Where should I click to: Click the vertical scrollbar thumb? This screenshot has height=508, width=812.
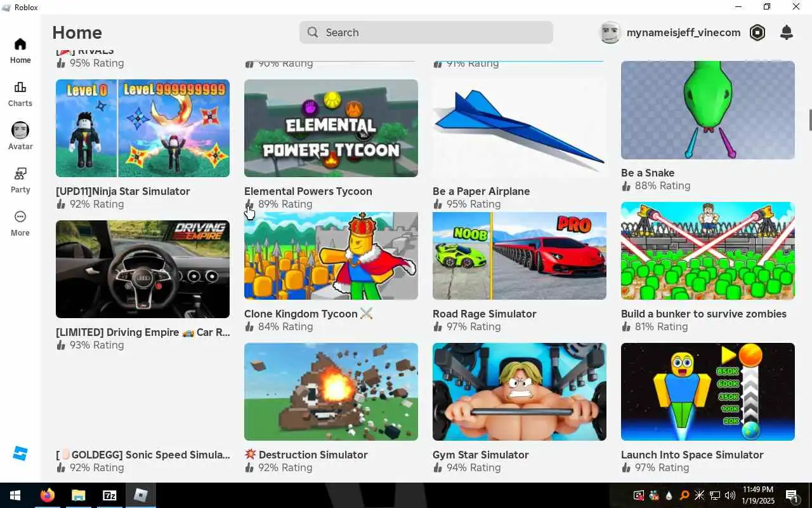point(809,119)
